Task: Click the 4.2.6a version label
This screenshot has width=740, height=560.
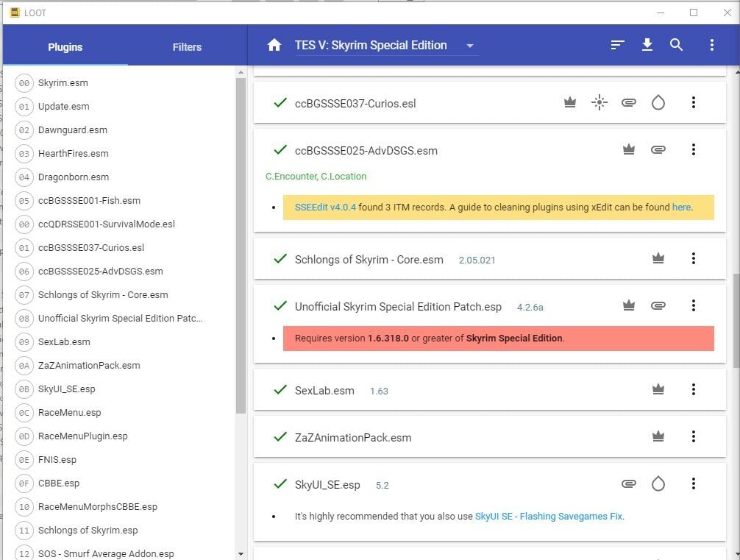Action: click(x=530, y=308)
